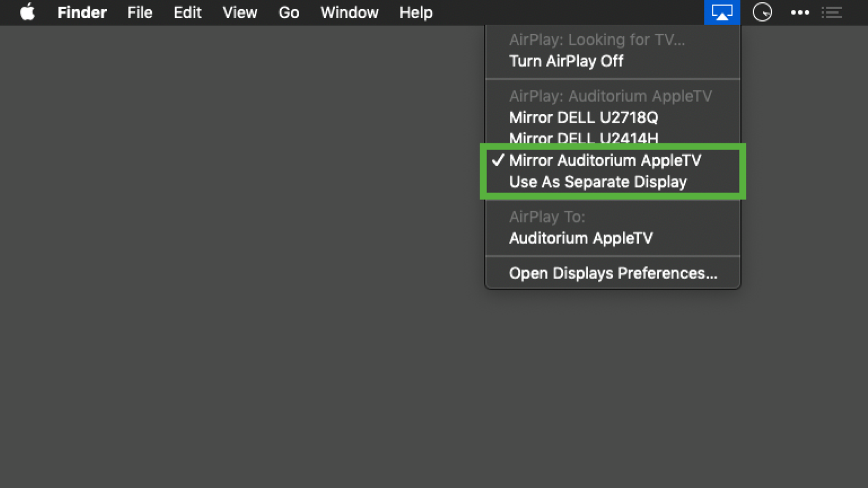The height and width of the screenshot is (488, 868).
Task: Choose Mirror DELL U2414H
Action: click(583, 138)
